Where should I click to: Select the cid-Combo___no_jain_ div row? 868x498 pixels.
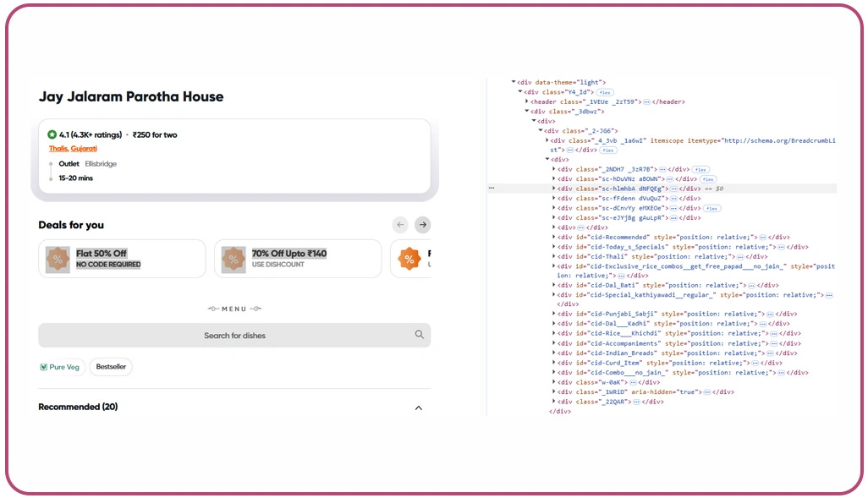coord(683,373)
